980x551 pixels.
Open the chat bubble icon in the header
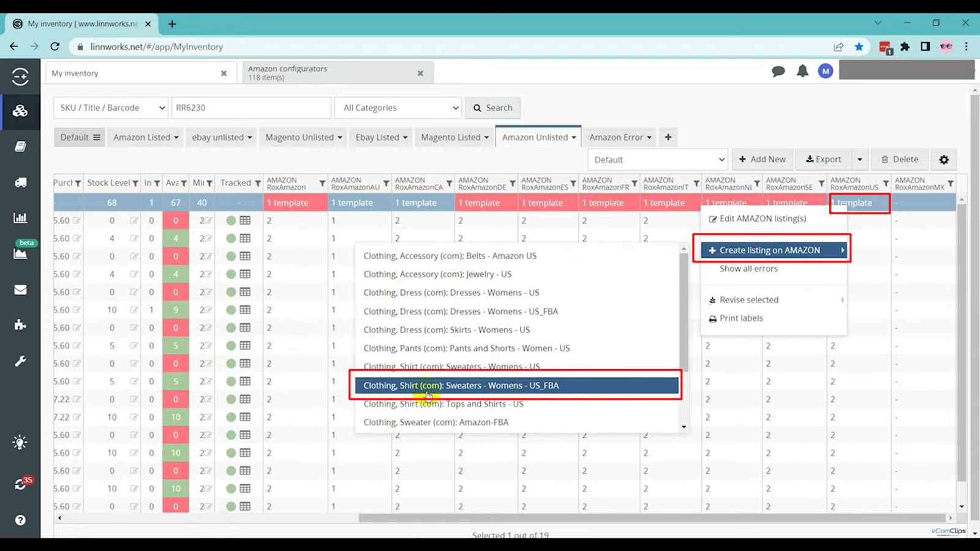(x=778, y=72)
